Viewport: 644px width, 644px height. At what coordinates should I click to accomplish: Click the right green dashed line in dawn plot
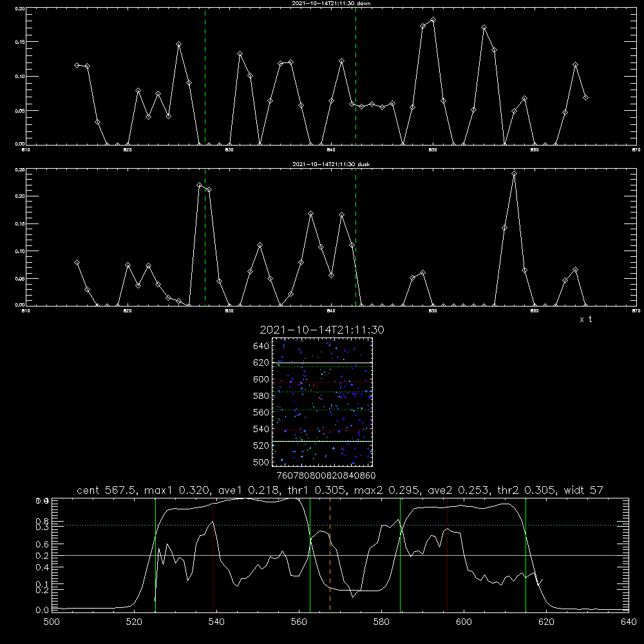click(x=355, y=76)
